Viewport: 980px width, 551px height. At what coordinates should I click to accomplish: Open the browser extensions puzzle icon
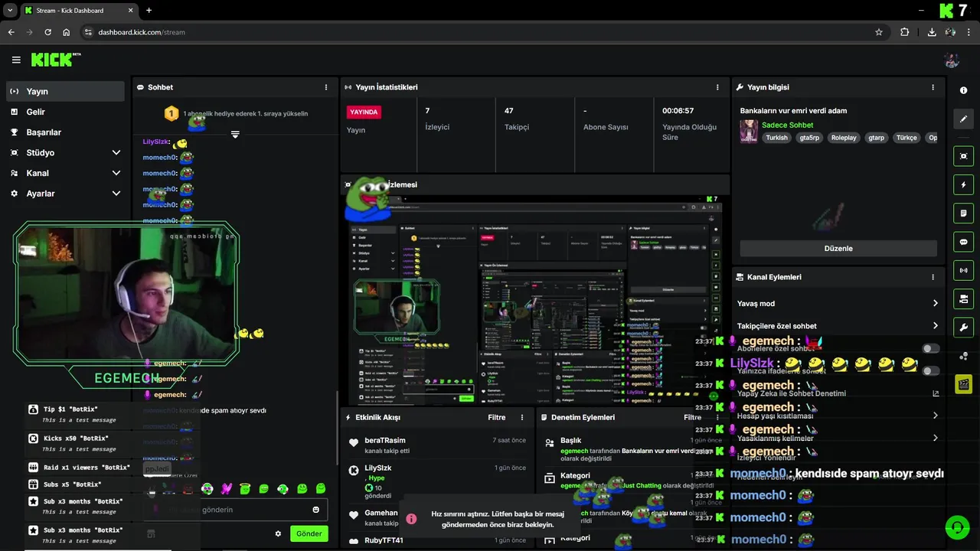coord(905,32)
